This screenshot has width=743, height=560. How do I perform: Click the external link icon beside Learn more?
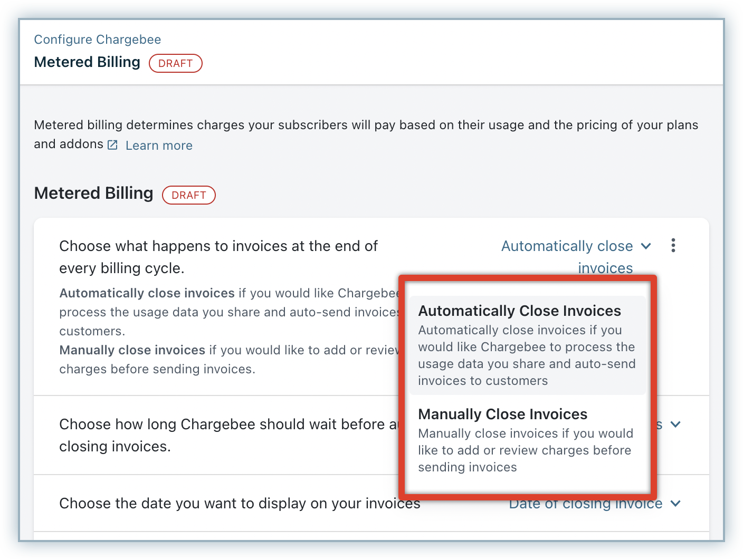(x=112, y=145)
